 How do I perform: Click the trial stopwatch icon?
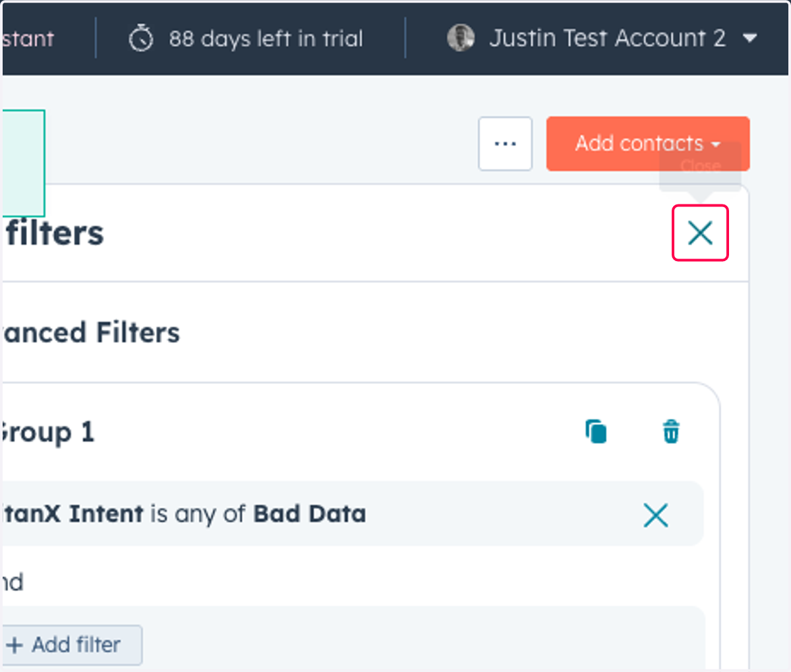[140, 38]
